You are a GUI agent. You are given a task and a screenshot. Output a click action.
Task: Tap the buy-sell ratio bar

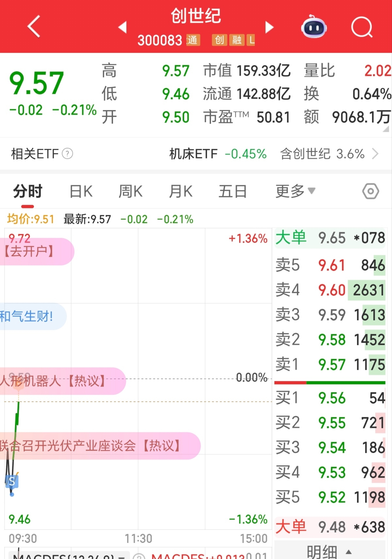330,382
